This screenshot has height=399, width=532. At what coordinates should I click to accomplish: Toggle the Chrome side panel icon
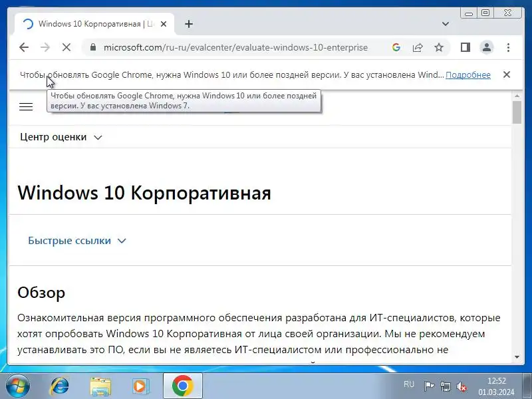tap(465, 47)
